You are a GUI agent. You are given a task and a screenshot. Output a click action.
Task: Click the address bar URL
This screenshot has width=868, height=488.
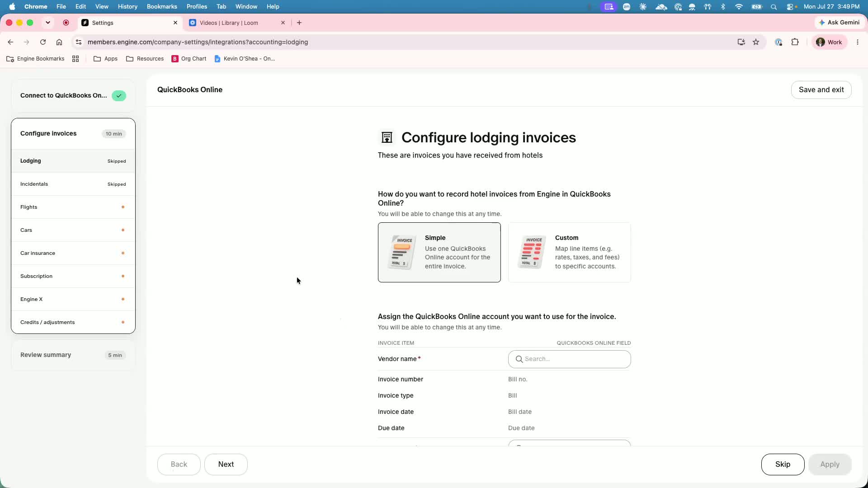pos(198,42)
